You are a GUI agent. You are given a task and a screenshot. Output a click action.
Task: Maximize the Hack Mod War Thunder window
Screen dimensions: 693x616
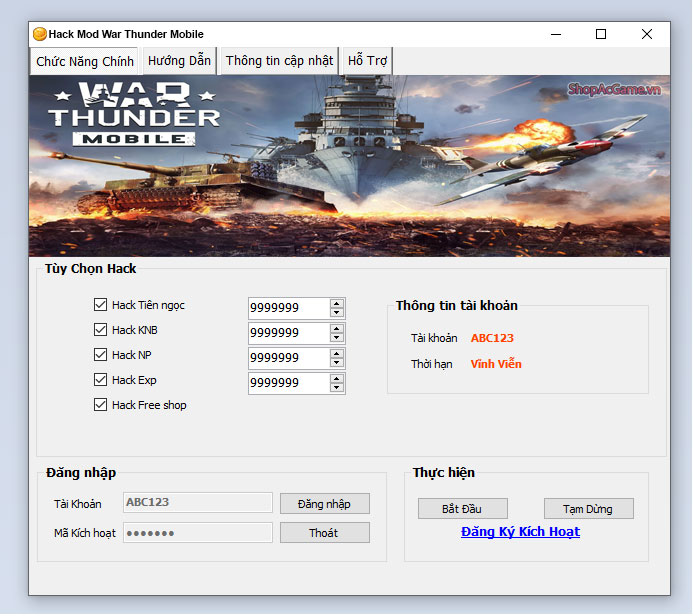(601, 34)
